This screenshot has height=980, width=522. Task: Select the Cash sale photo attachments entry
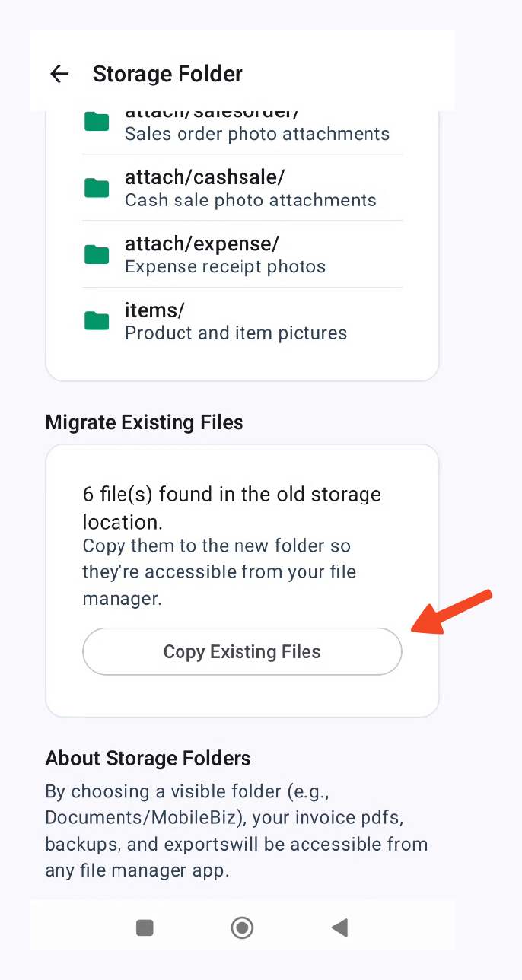pyautogui.click(x=250, y=200)
